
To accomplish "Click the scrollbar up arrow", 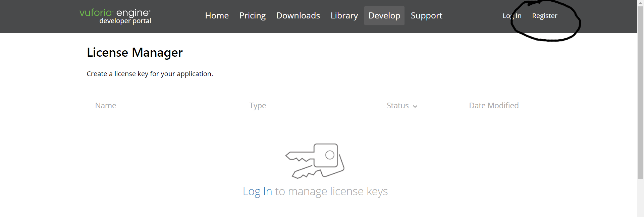I will (x=640, y=3).
